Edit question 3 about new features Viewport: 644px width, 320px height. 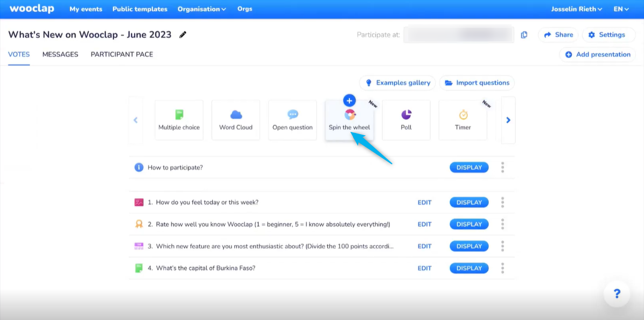(x=425, y=246)
